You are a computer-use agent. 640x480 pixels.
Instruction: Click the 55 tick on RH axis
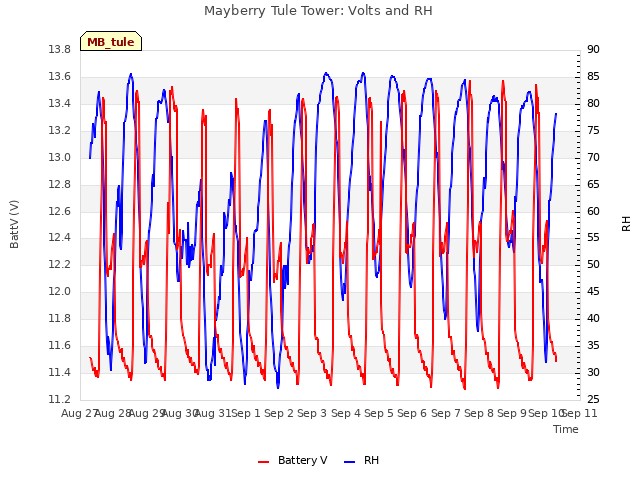pyautogui.click(x=593, y=237)
